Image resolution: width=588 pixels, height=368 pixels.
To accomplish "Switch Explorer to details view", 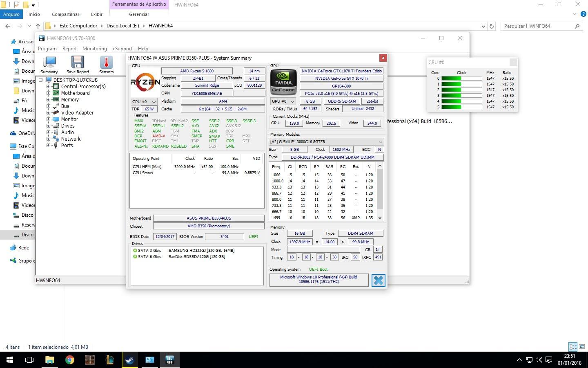I will click(573, 347).
